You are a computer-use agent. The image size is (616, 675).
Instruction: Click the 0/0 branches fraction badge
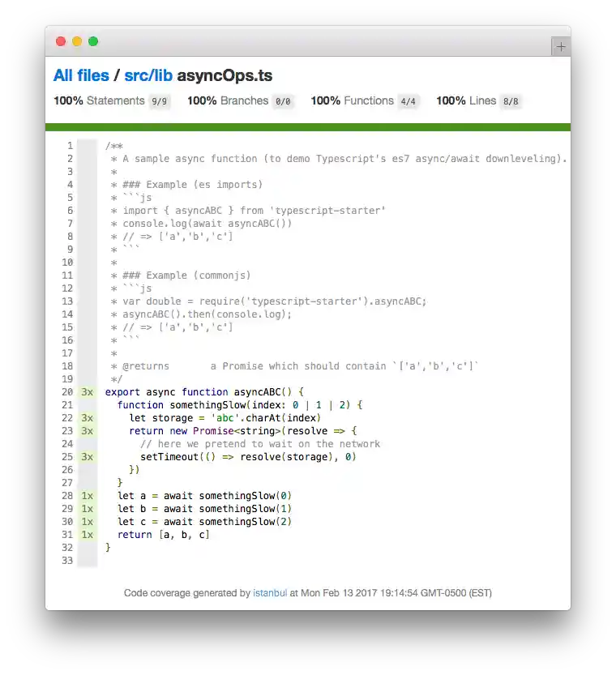tap(283, 101)
